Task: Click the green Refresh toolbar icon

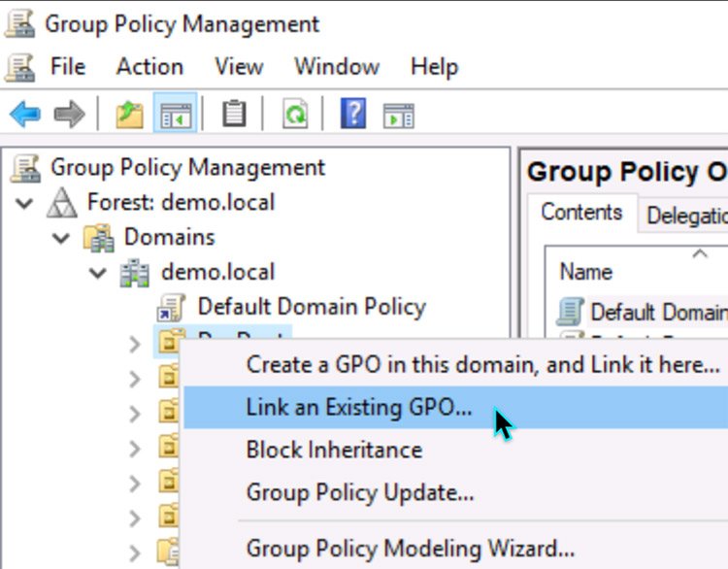Action: click(294, 115)
